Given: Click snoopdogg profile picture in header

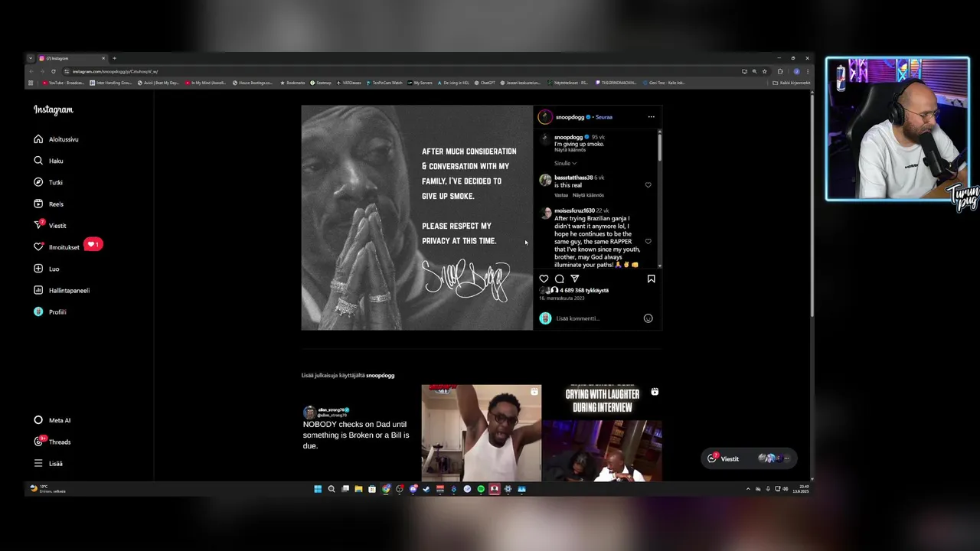Looking at the screenshot, I should click(x=545, y=117).
